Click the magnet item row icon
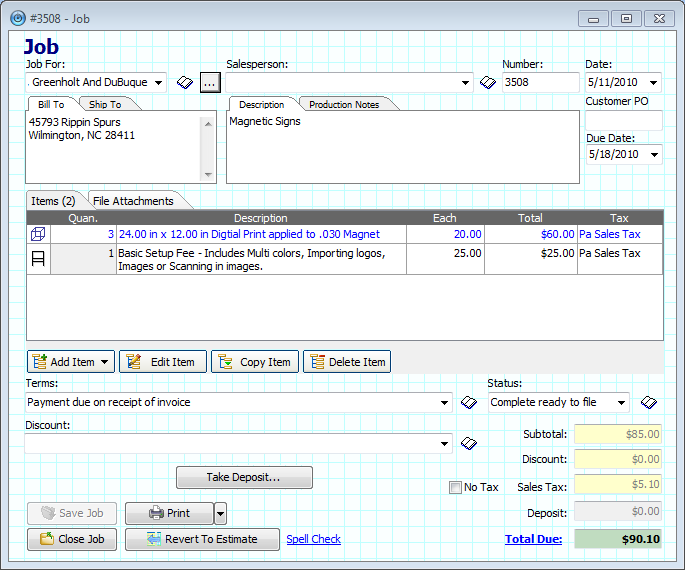 (x=38, y=234)
